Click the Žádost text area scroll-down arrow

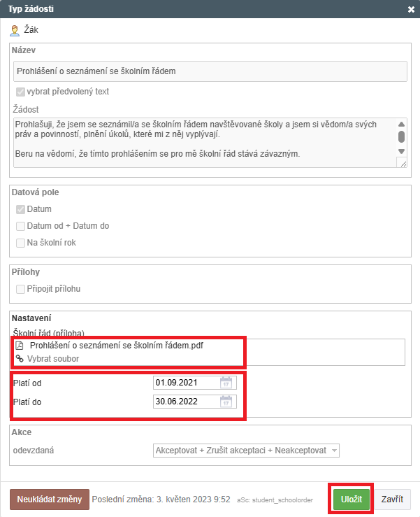[x=401, y=151]
